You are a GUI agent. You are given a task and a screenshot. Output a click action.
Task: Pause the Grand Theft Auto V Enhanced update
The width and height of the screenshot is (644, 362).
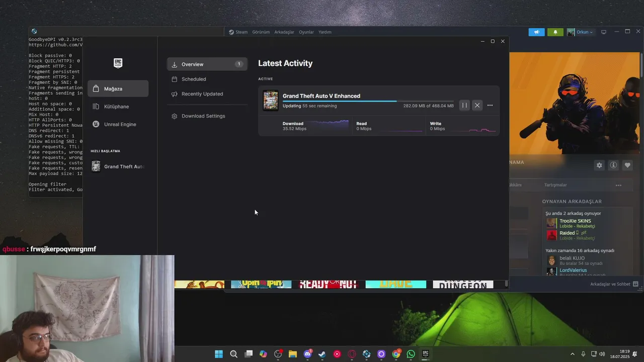[x=464, y=105]
